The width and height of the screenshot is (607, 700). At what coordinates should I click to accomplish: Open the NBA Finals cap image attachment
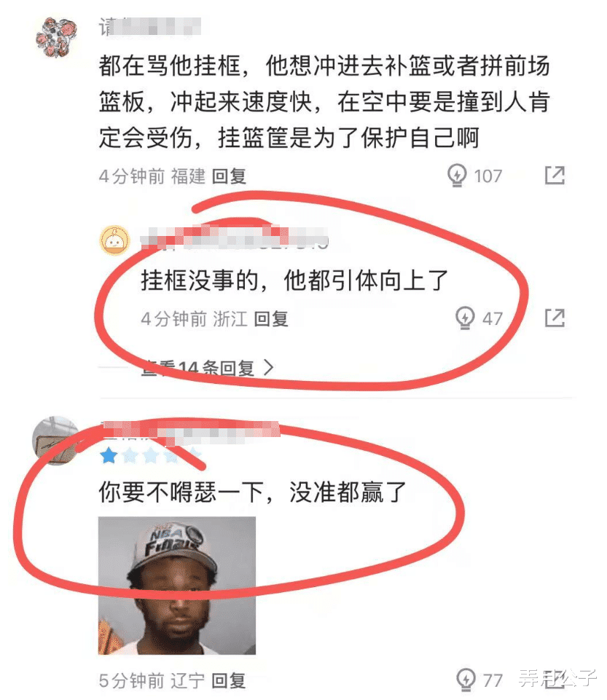coord(177,585)
